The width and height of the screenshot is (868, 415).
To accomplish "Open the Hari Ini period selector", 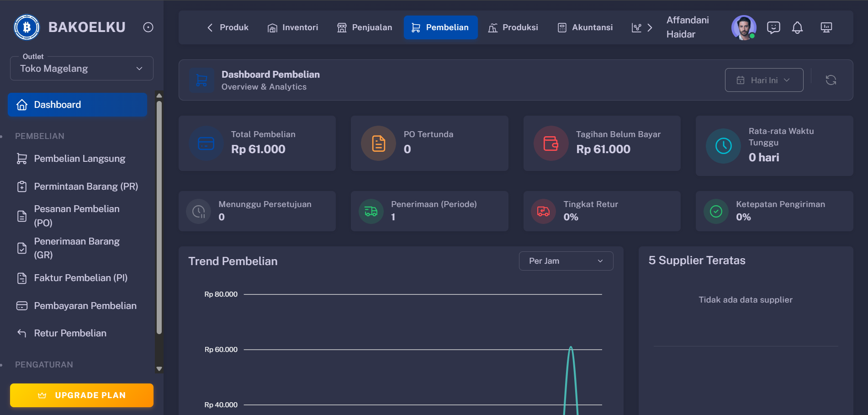I will coord(764,80).
